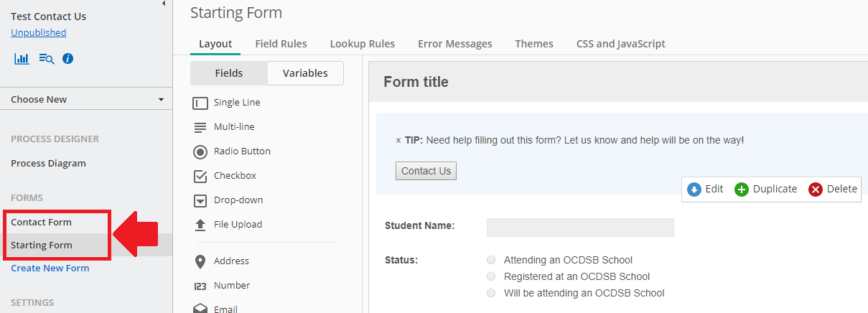This screenshot has width=868, height=313.
Task: Click the Student Name input field
Action: 580,228
